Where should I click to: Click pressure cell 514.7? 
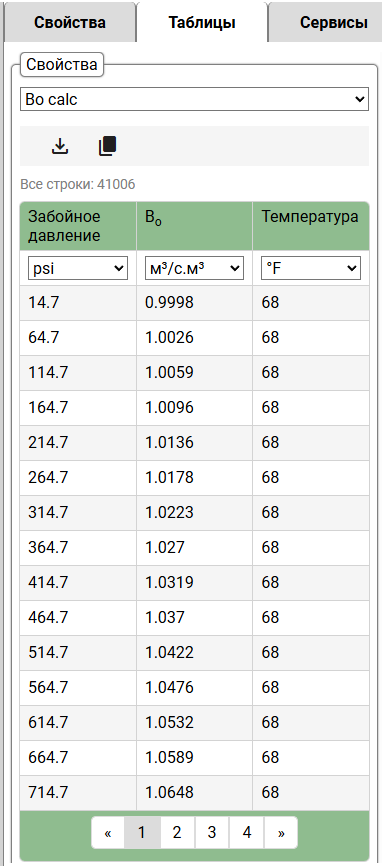78,652
